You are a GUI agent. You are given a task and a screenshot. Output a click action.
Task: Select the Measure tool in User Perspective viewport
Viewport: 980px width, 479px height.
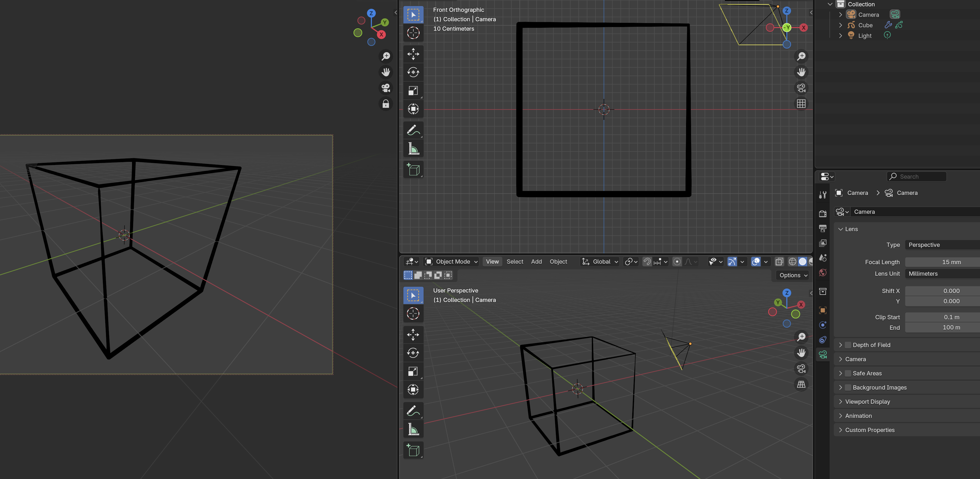(413, 430)
